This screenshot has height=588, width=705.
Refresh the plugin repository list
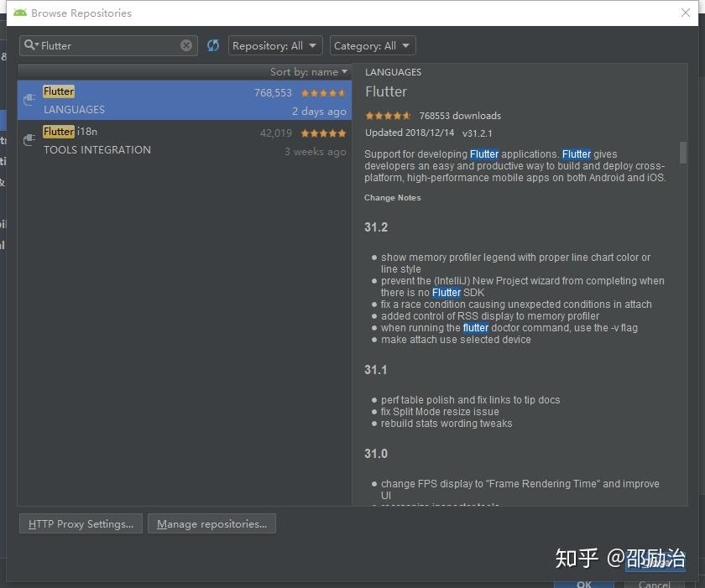pyautogui.click(x=213, y=45)
